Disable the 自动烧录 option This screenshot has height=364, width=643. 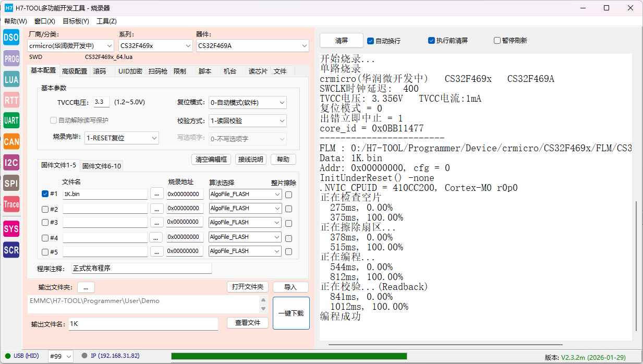[x=371, y=40]
